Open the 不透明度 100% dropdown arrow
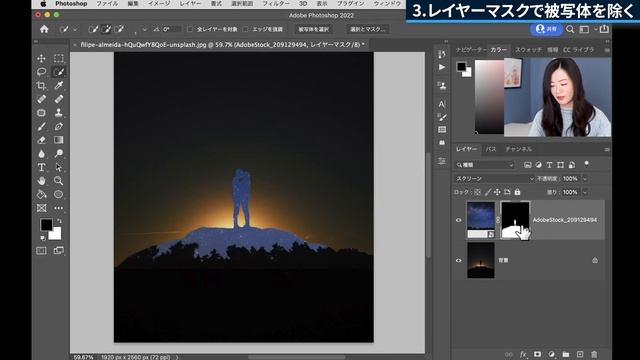Image resolution: width=640 pixels, height=360 pixels. tap(585, 179)
